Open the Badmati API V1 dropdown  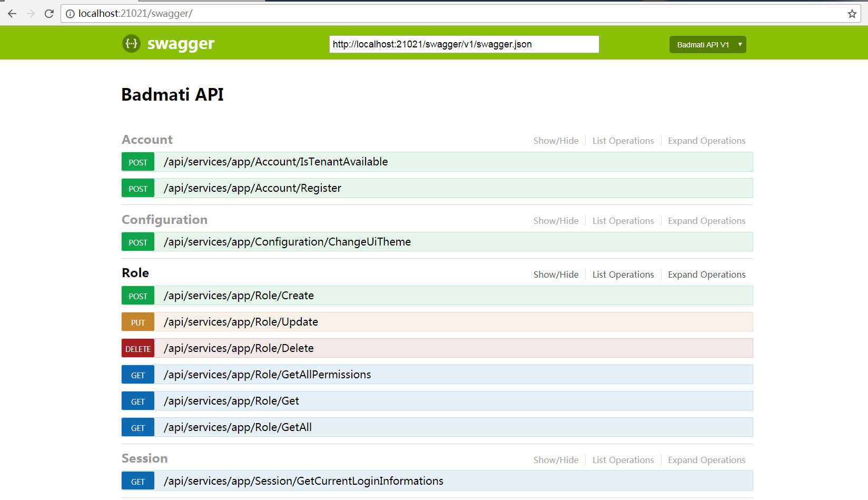707,45
